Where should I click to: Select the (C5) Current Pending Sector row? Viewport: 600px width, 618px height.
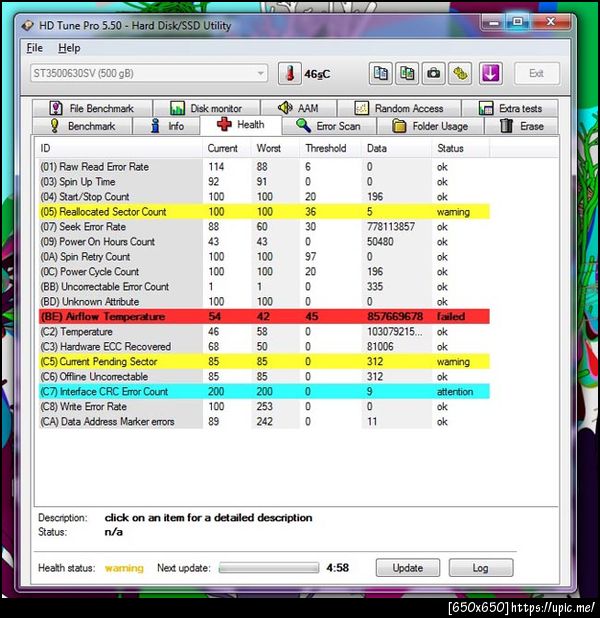pyautogui.click(x=264, y=361)
